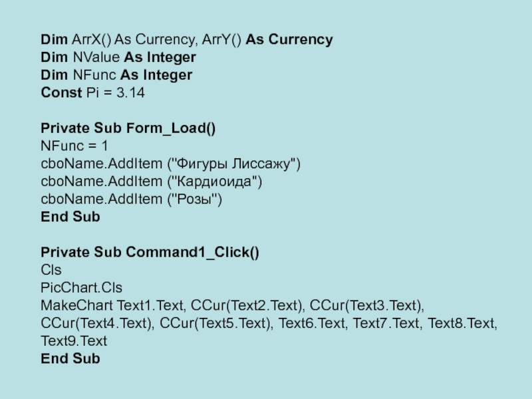532x399 pixels.
Task: Click the 'PicChart.Cls' line
Action: pyautogui.click(x=82, y=288)
